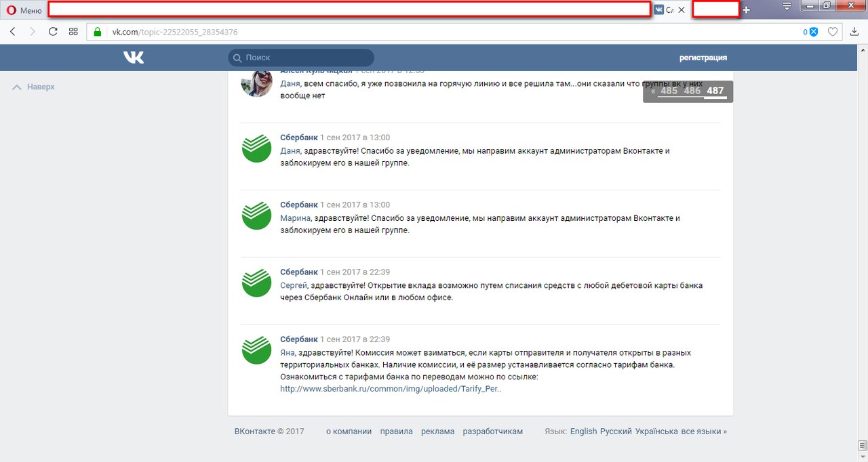Go to page 485 of topic
The image size is (868, 462).
(x=669, y=91)
